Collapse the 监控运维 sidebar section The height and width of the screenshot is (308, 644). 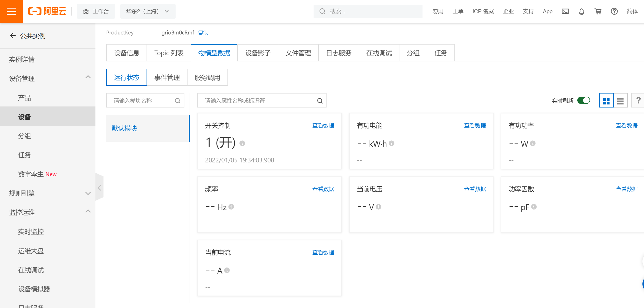(88, 211)
